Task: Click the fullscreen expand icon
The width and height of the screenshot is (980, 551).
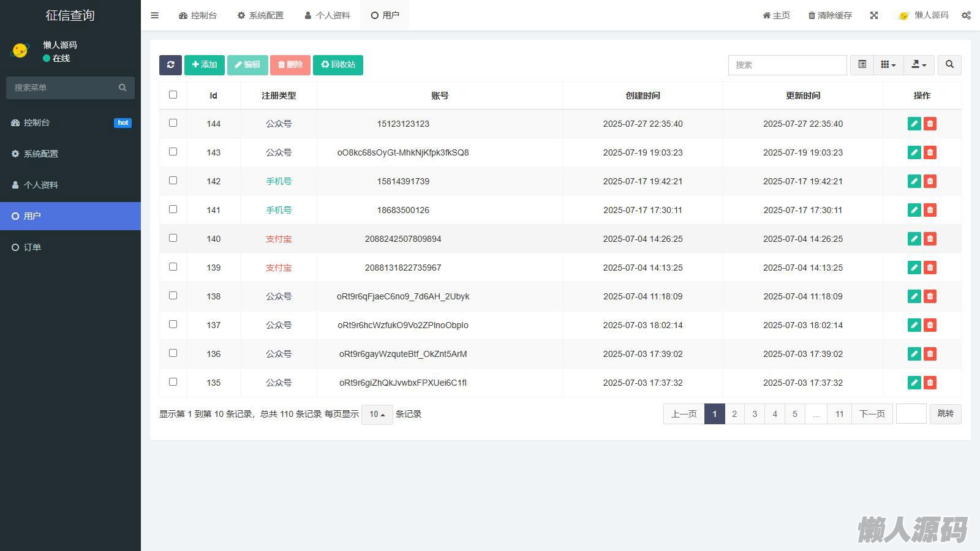Action: point(874,15)
